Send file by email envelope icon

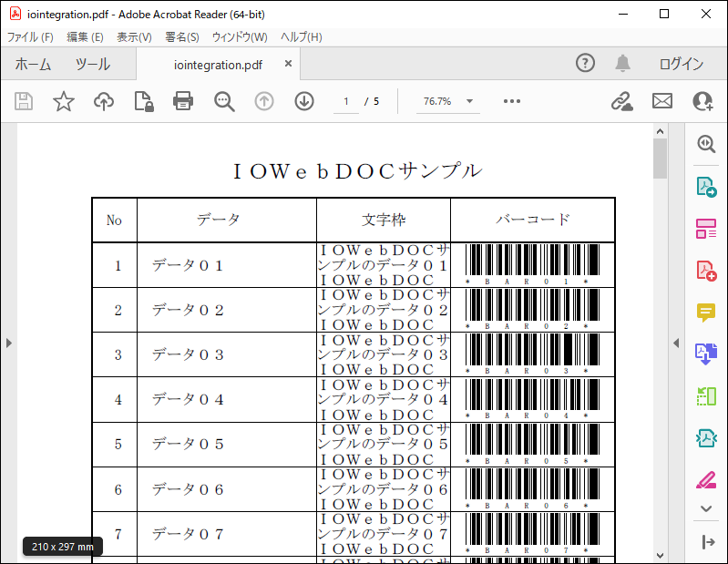pyautogui.click(x=662, y=101)
